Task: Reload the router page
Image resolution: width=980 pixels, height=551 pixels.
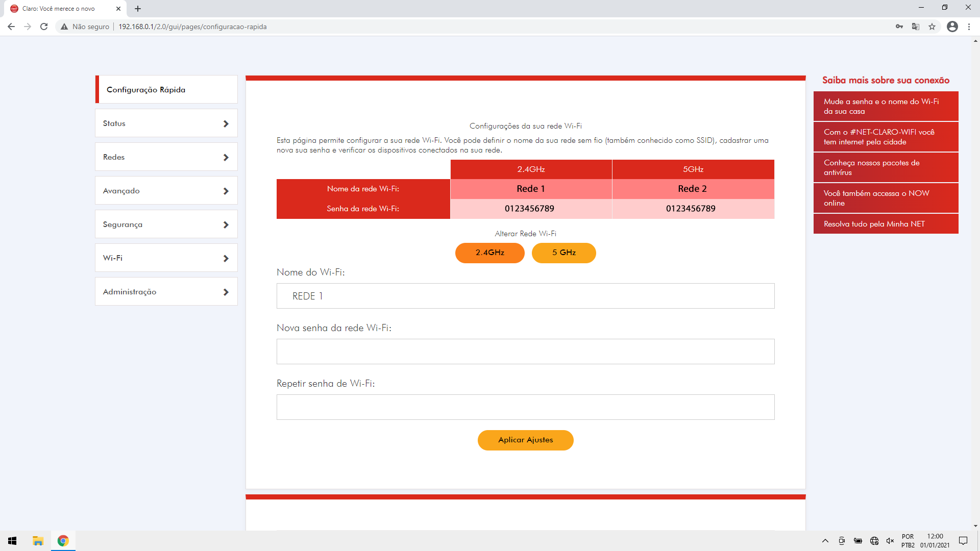Action: [x=44, y=27]
